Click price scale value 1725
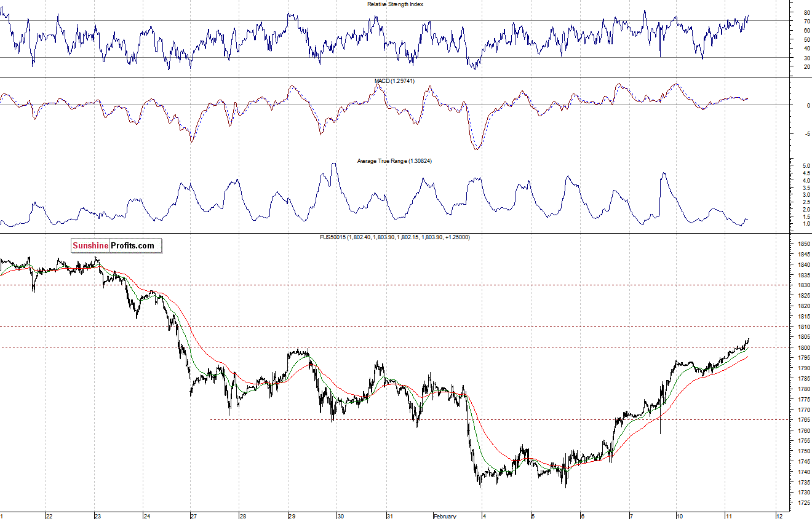 point(803,503)
